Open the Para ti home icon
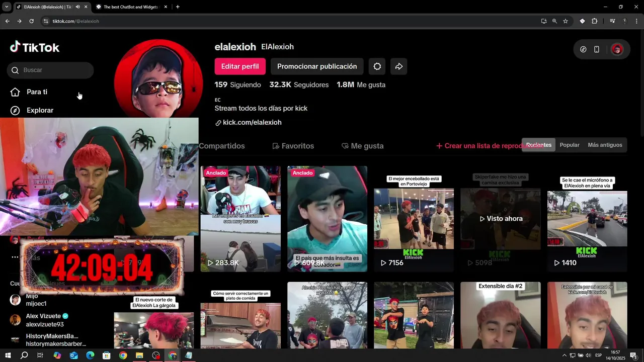This screenshot has width=644, height=362. (x=15, y=92)
